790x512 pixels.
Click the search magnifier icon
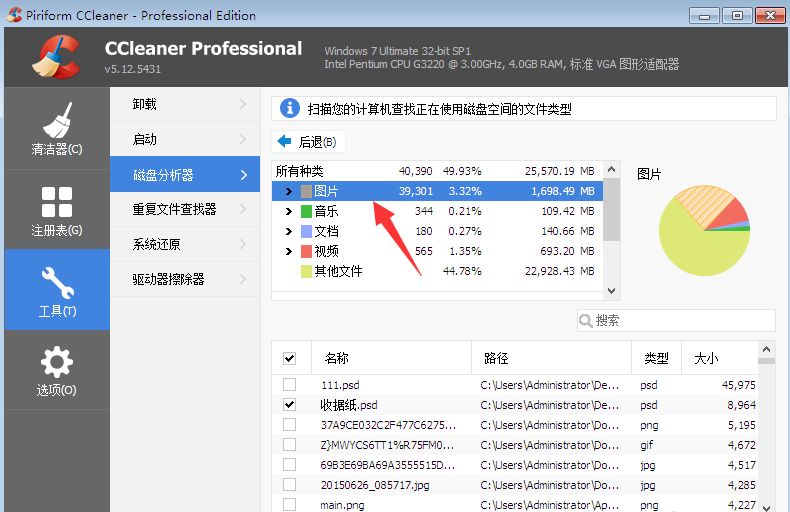[585, 321]
